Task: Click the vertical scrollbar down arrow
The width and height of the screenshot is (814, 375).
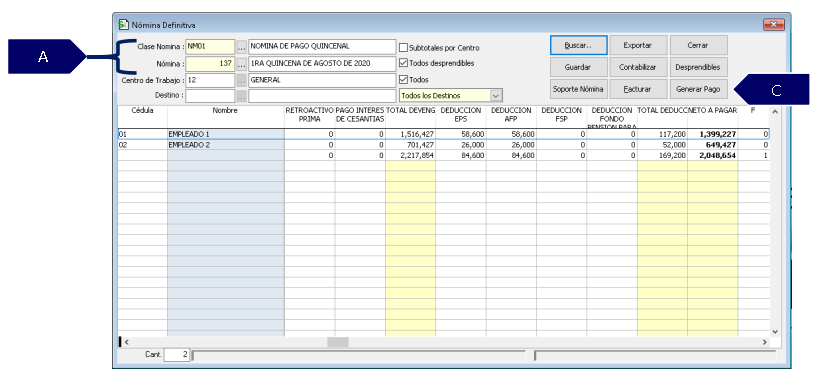Action: [x=775, y=331]
